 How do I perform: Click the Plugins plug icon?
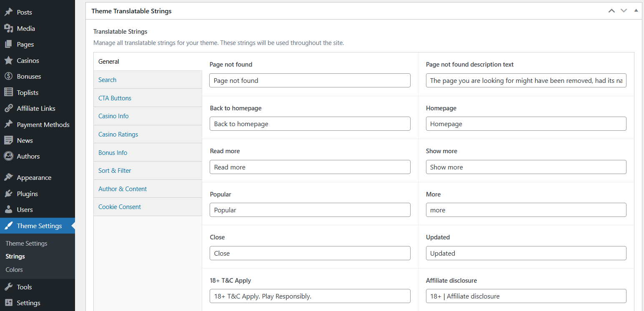click(x=8, y=194)
